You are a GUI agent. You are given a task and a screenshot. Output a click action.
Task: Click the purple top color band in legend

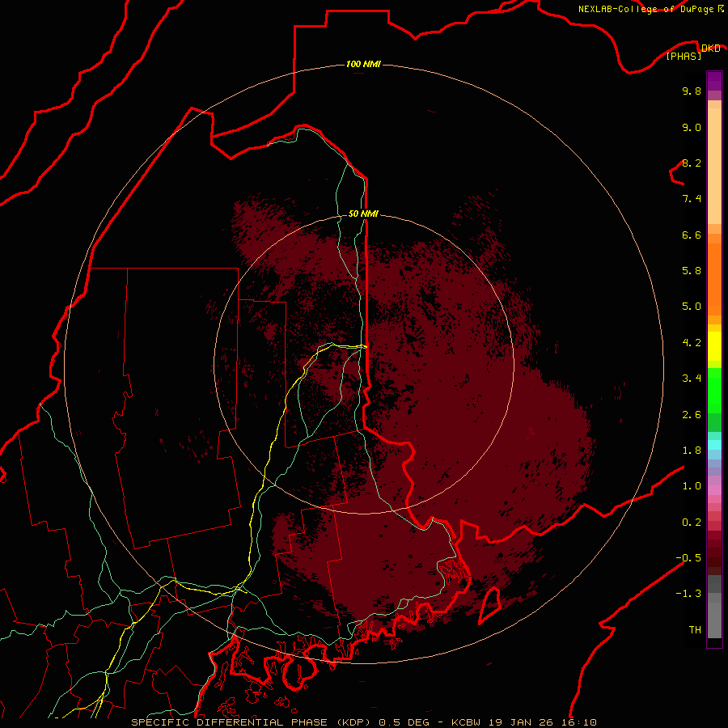pos(714,81)
